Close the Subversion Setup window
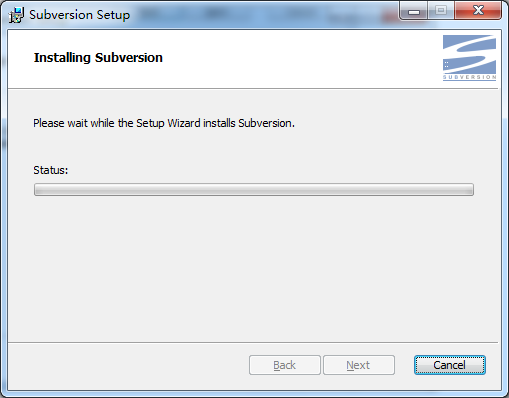509x398 pixels. 478,11
